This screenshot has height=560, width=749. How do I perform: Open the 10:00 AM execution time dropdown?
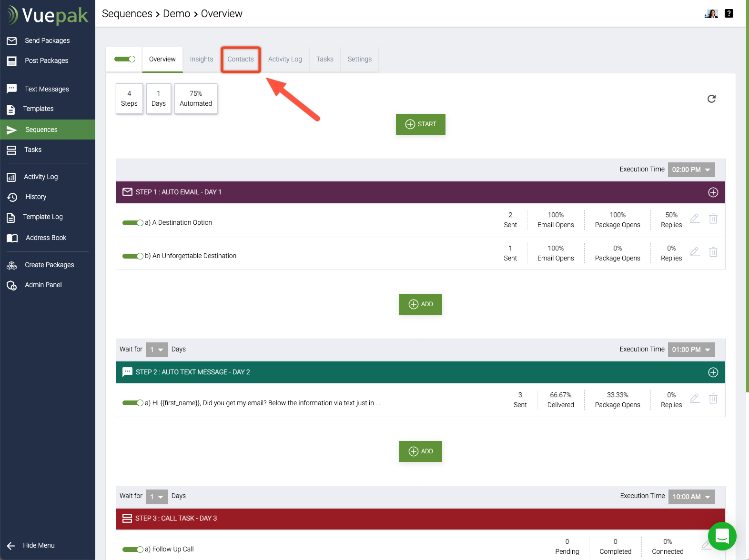[x=691, y=497]
